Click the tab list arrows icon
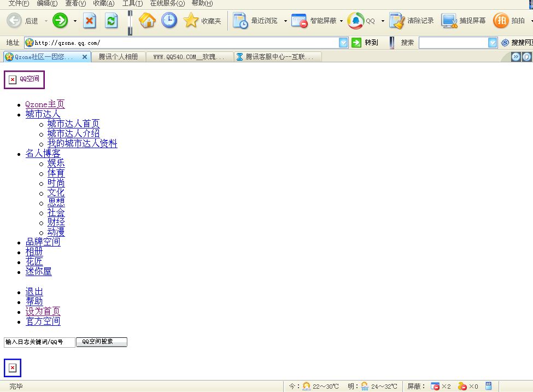This screenshot has height=392, width=533. click(x=516, y=57)
